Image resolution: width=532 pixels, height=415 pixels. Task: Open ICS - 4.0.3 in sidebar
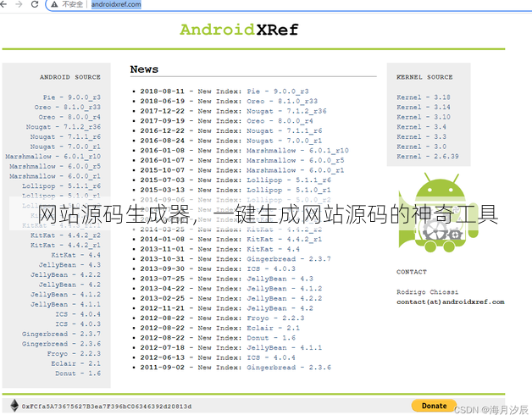pos(78,324)
